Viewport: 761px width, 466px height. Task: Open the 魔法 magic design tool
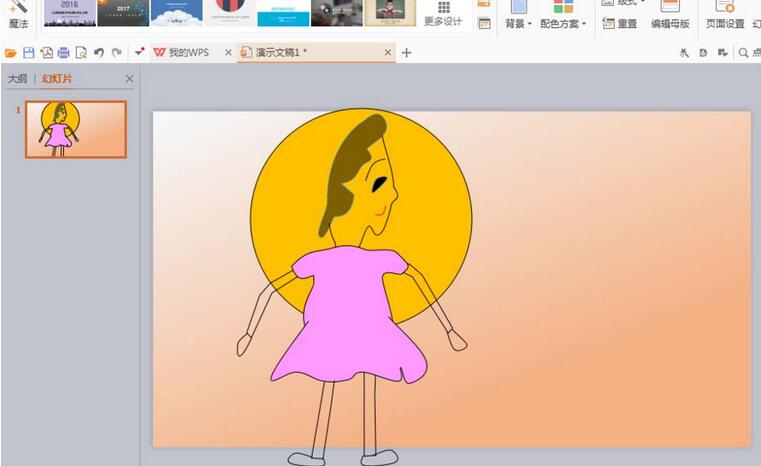click(x=18, y=14)
